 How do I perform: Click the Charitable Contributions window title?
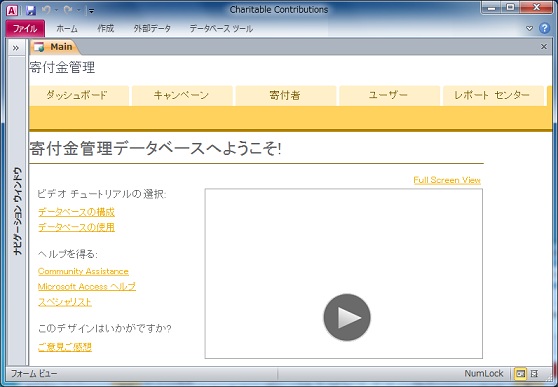pyautogui.click(x=279, y=10)
